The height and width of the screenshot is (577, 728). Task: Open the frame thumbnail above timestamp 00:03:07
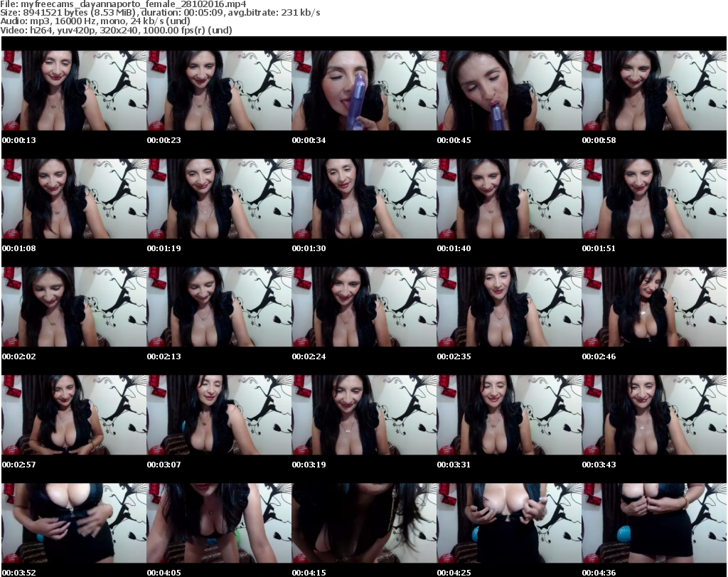click(x=219, y=415)
